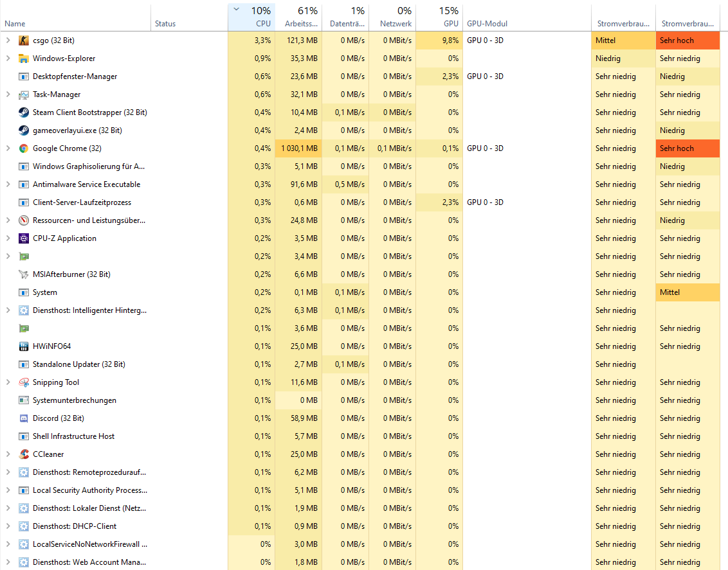Click the HWiNFO64 icon
This screenshot has width=728, height=570.
point(24,346)
